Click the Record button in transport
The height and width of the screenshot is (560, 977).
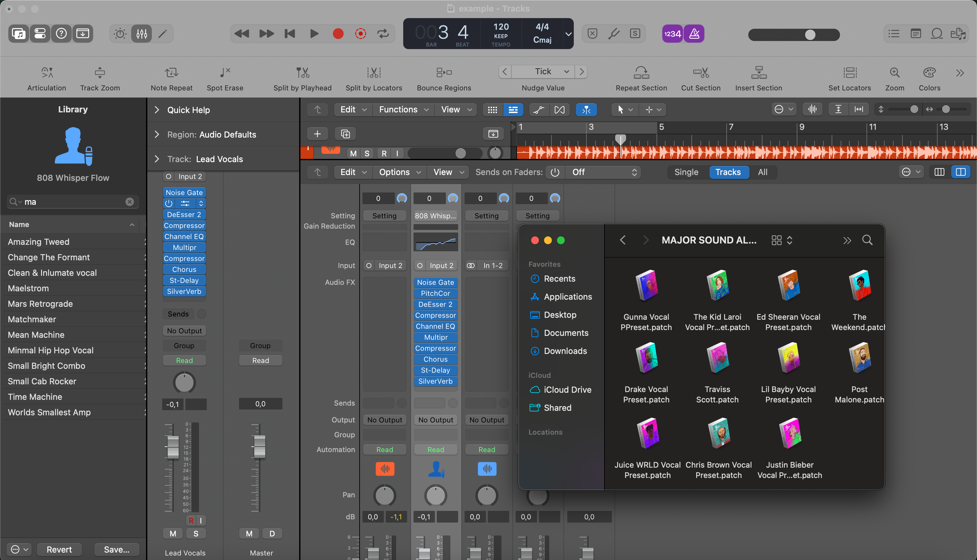click(x=338, y=34)
